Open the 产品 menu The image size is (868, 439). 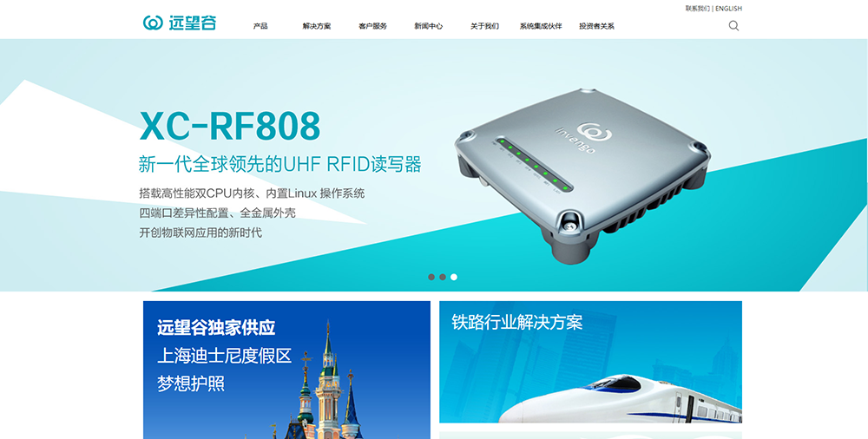[260, 26]
